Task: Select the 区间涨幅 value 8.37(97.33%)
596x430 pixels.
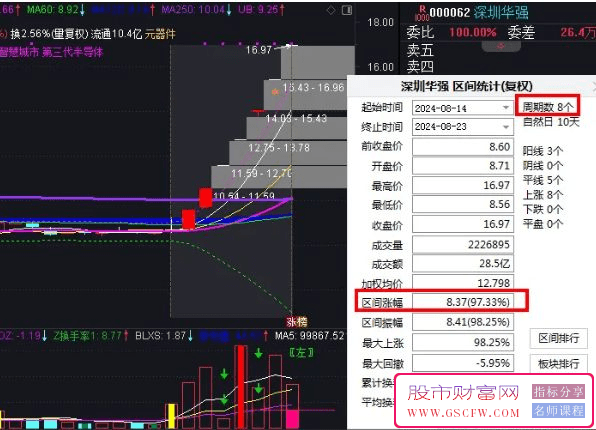Action: [x=463, y=302]
